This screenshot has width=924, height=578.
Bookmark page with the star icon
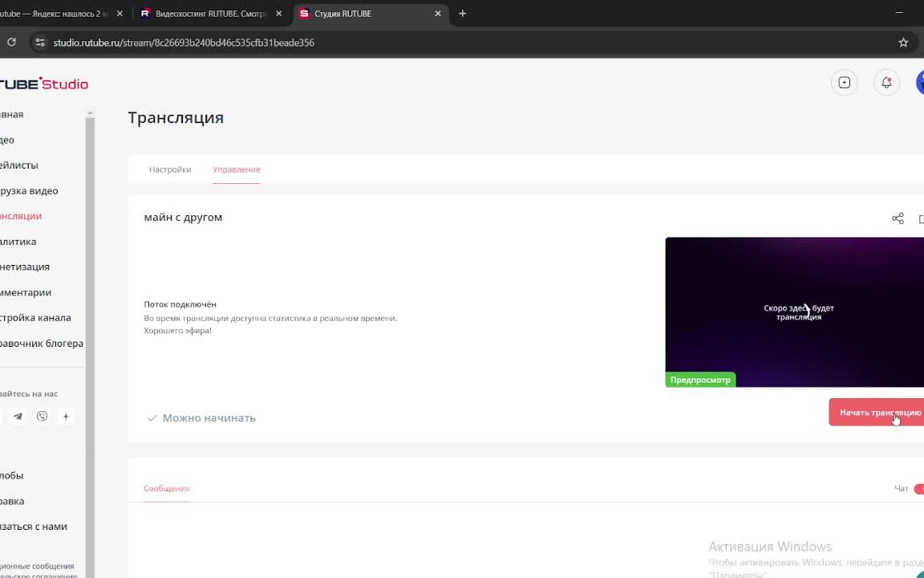(903, 43)
